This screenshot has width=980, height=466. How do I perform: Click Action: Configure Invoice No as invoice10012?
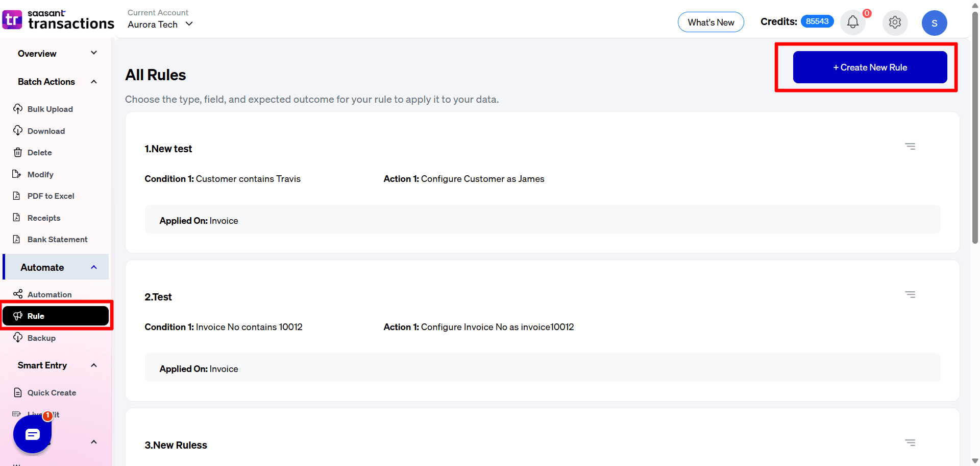[x=479, y=327]
